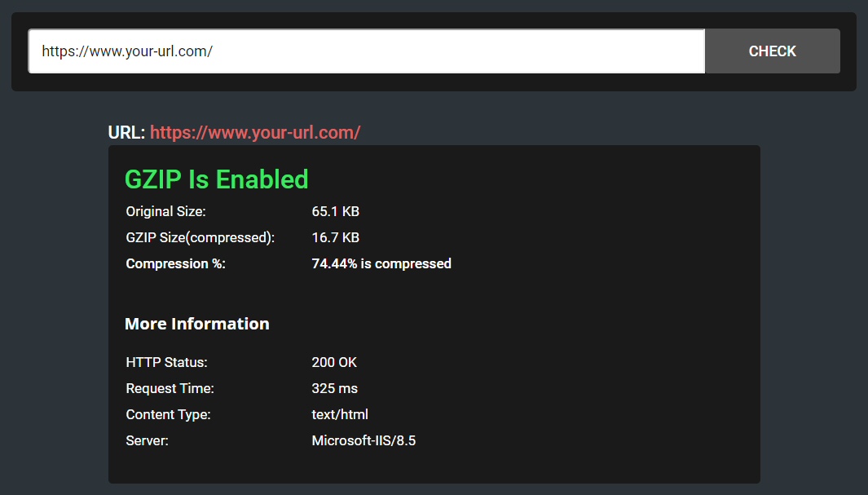Select the "Content Type:" label
The width and height of the screenshot is (868, 495).
[168, 415]
